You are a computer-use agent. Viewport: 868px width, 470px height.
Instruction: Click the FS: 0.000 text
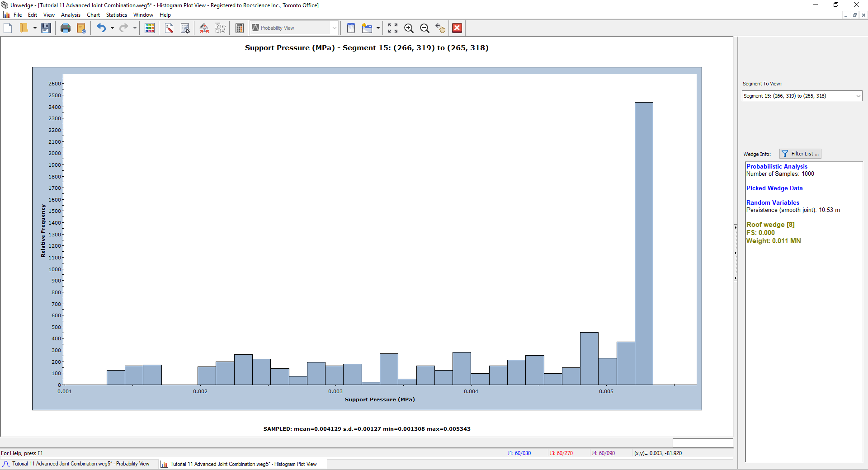[x=760, y=233]
